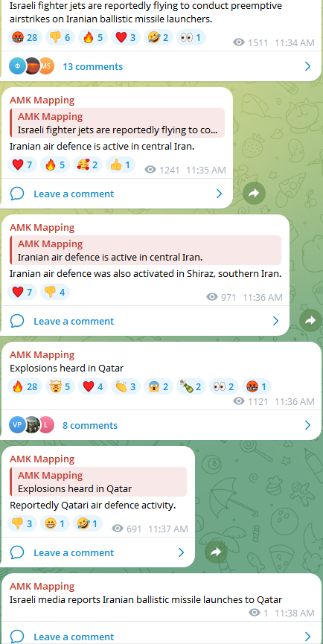Viewport: 323px width, 644px height.
Task: Open the 13 comments thread
Action: point(93,66)
